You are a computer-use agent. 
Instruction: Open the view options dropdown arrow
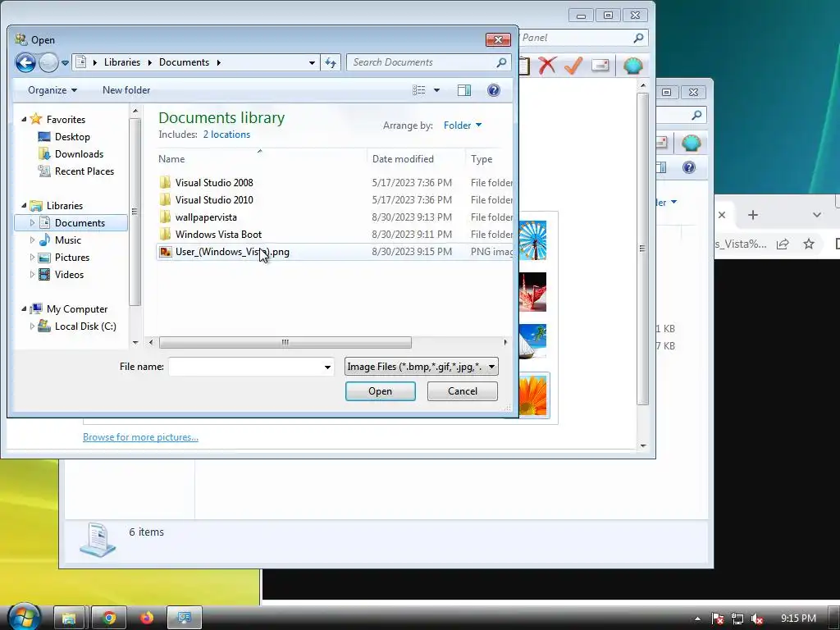point(436,90)
